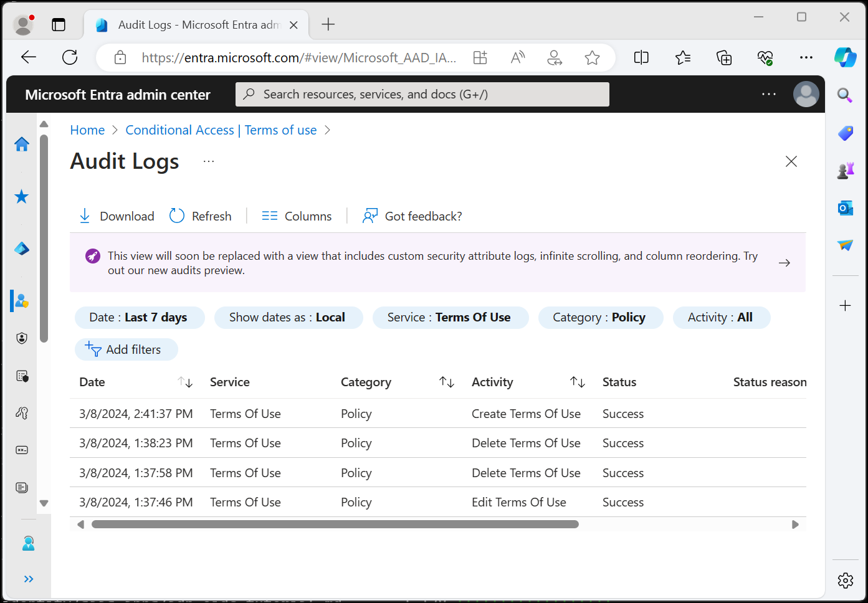Open the Columns picker on the toolbar
868x603 pixels.
click(x=297, y=216)
